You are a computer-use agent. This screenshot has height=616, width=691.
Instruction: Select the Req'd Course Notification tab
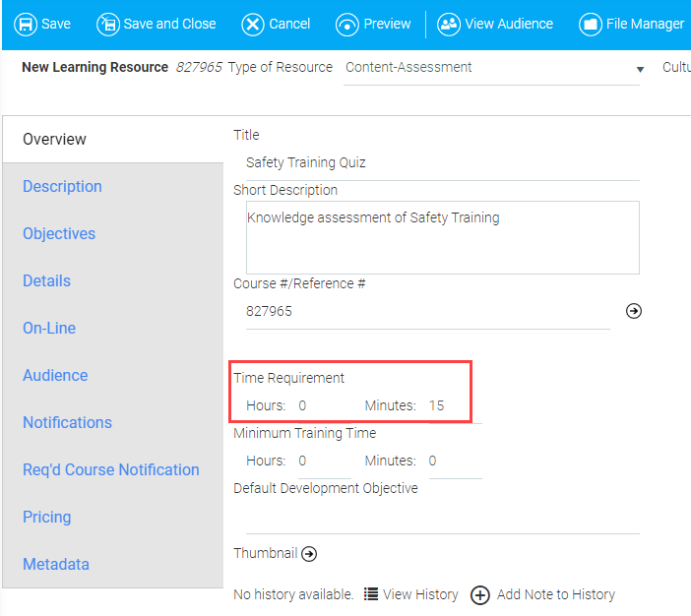tap(111, 469)
